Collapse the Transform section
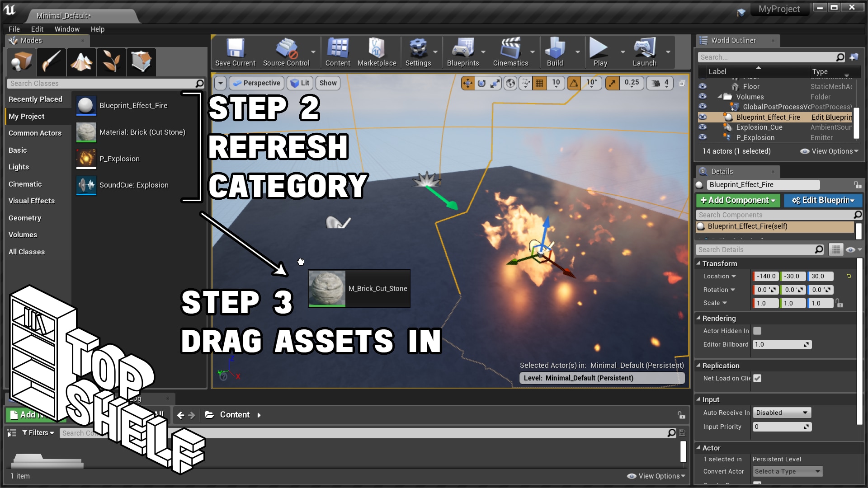Viewport: 868px width, 488px height. coord(698,263)
